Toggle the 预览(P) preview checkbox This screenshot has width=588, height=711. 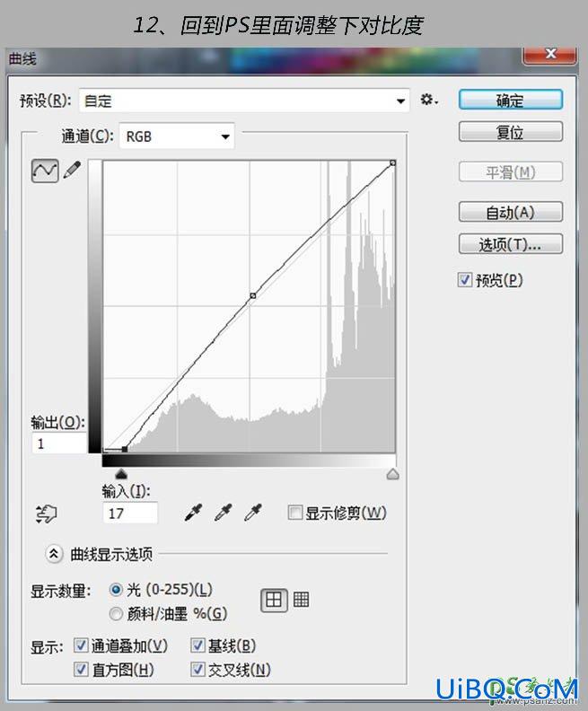tap(465, 280)
